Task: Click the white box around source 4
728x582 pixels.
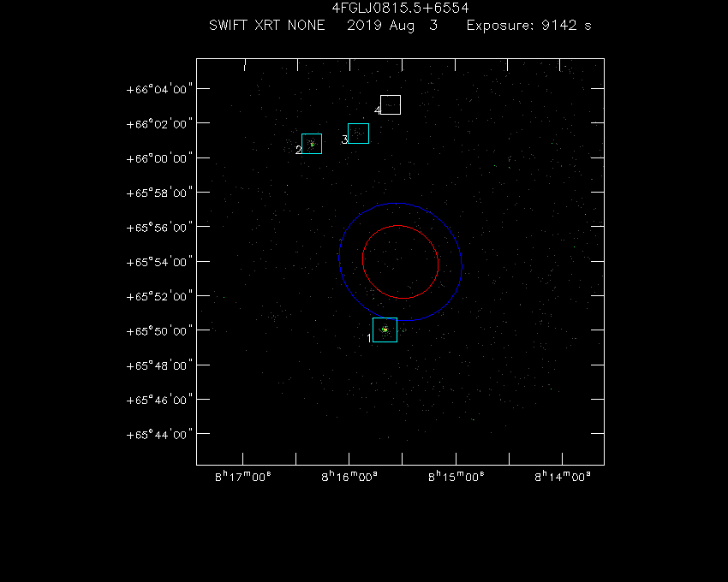Action: pos(391,105)
